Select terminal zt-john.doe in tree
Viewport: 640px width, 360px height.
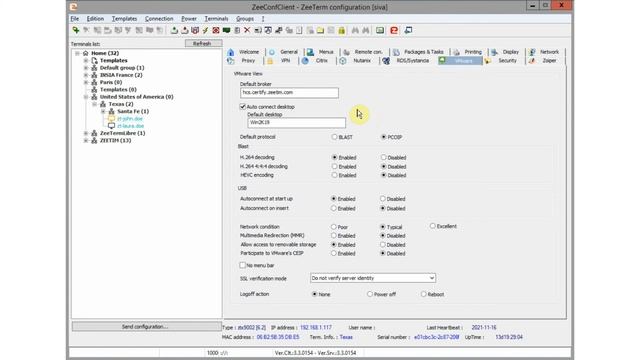click(x=130, y=119)
